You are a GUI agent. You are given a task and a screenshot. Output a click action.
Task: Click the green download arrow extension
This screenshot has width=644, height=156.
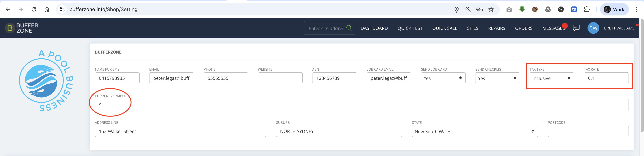tap(522, 10)
